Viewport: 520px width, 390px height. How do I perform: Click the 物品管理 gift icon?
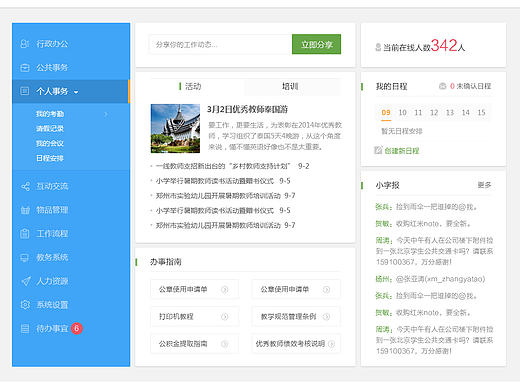(x=25, y=210)
